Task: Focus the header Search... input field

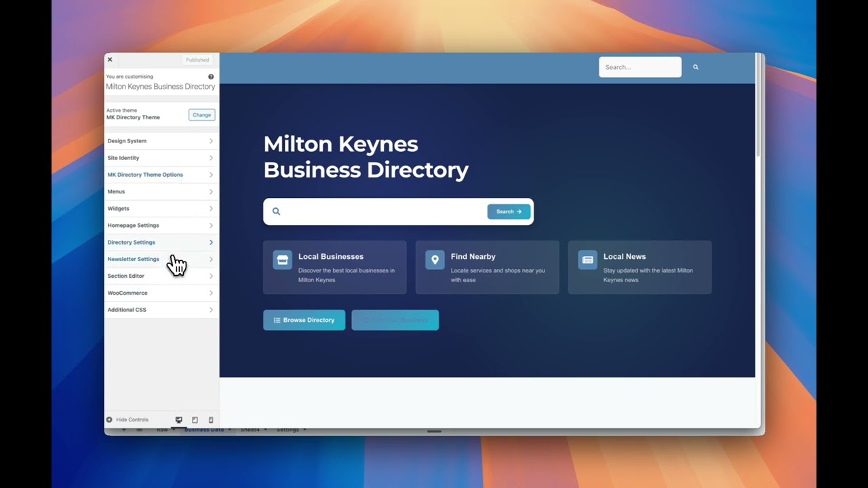Action: click(640, 67)
